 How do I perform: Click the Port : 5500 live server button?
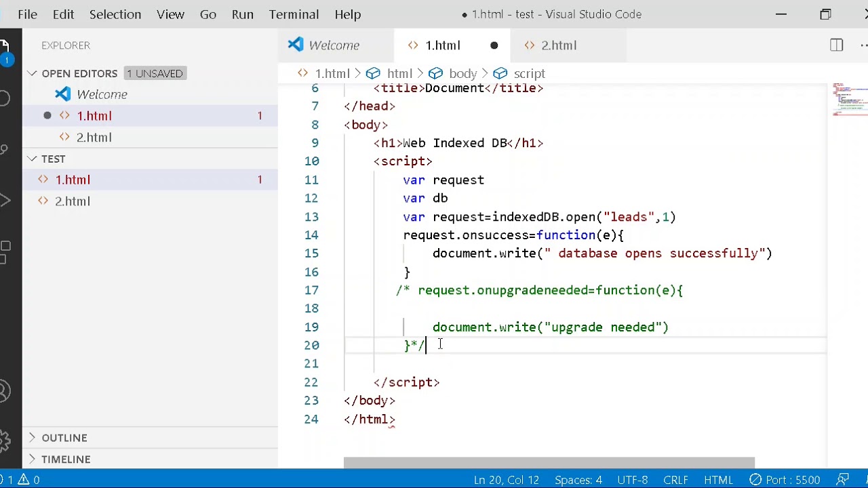[785, 480]
